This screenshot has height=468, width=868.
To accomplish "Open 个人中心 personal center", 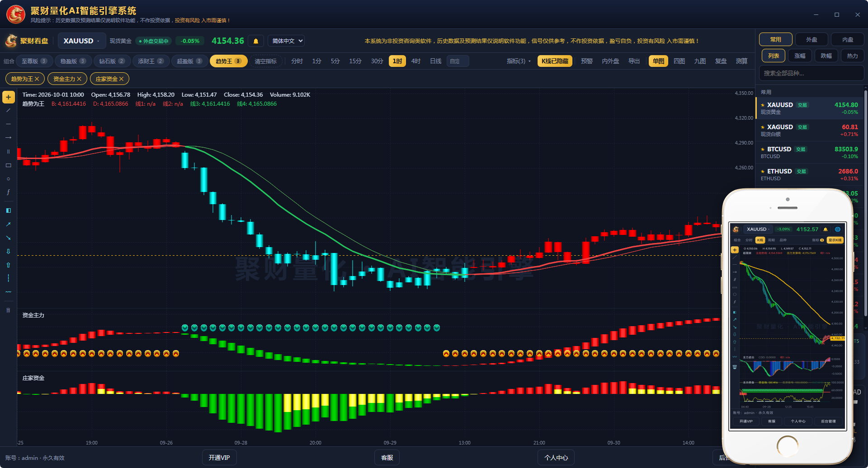I will tap(556, 458).
